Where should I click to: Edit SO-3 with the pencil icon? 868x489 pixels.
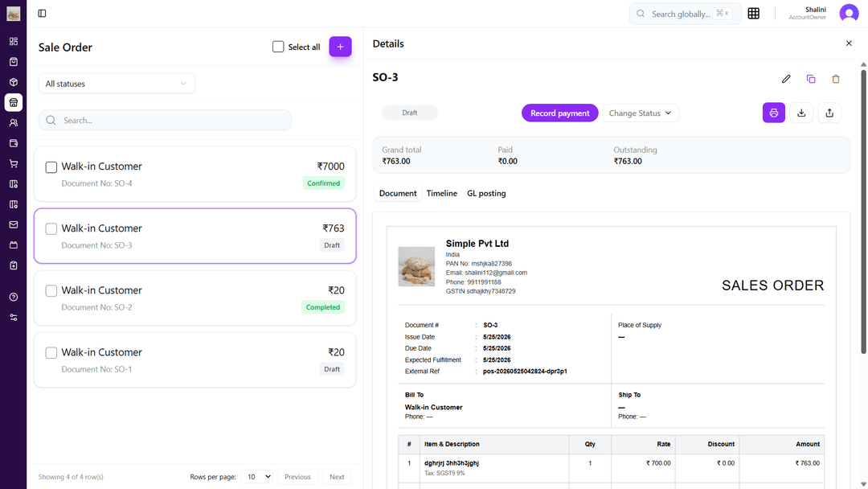pos(786,79)
